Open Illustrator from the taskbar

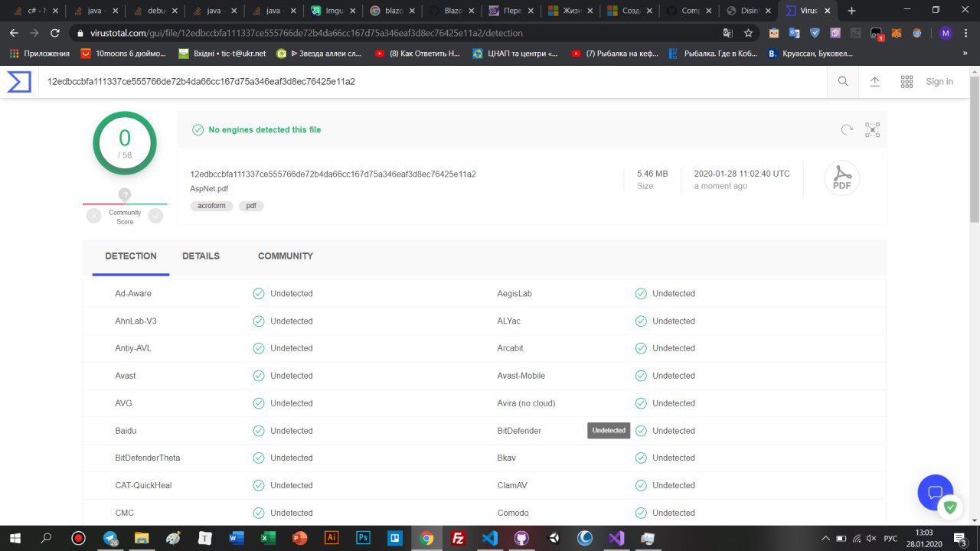(x=332, y=538)
